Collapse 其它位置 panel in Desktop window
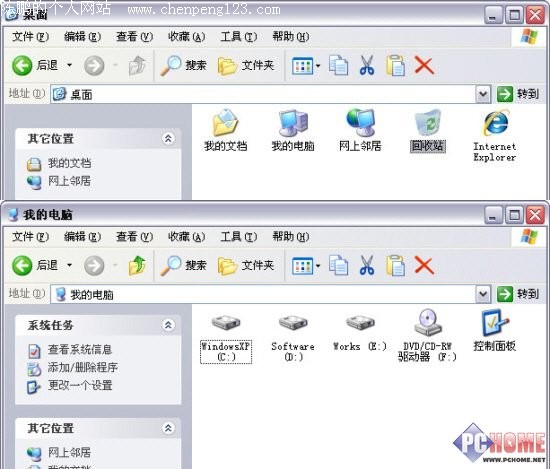Image resolution: width=550 pixels, height=469 pixels. [x=168, y=138]
